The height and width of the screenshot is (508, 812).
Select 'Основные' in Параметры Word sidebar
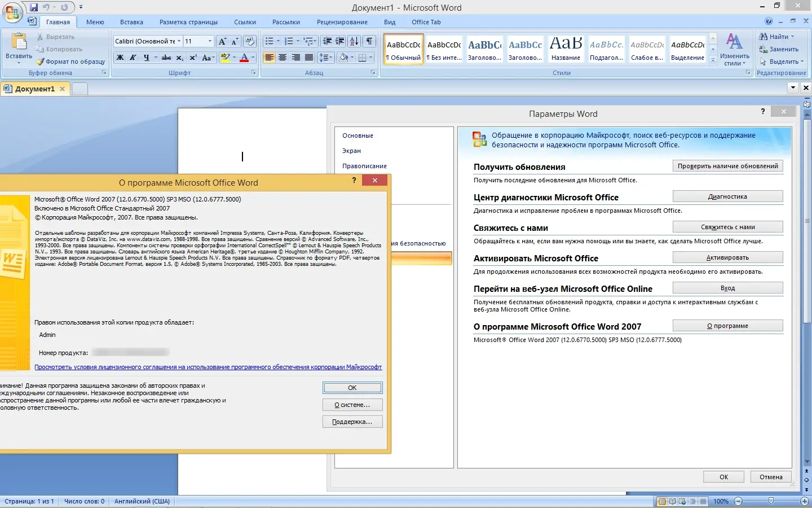[358, 135]
